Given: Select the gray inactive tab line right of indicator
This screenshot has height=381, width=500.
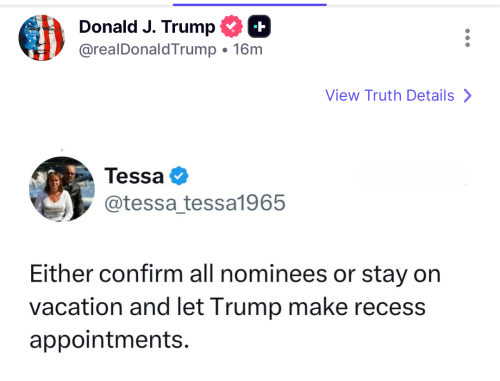Looking at the screenshot, I should 413,5.
